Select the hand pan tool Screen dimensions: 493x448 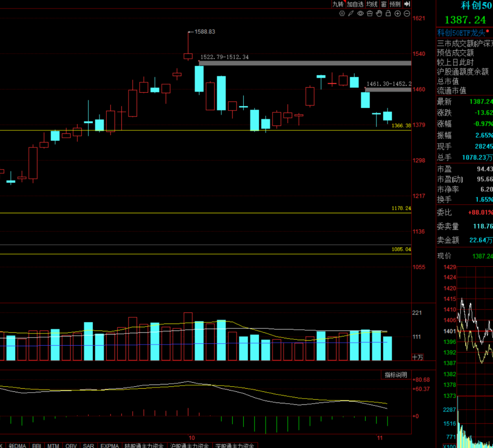click(x=378, y=14)
